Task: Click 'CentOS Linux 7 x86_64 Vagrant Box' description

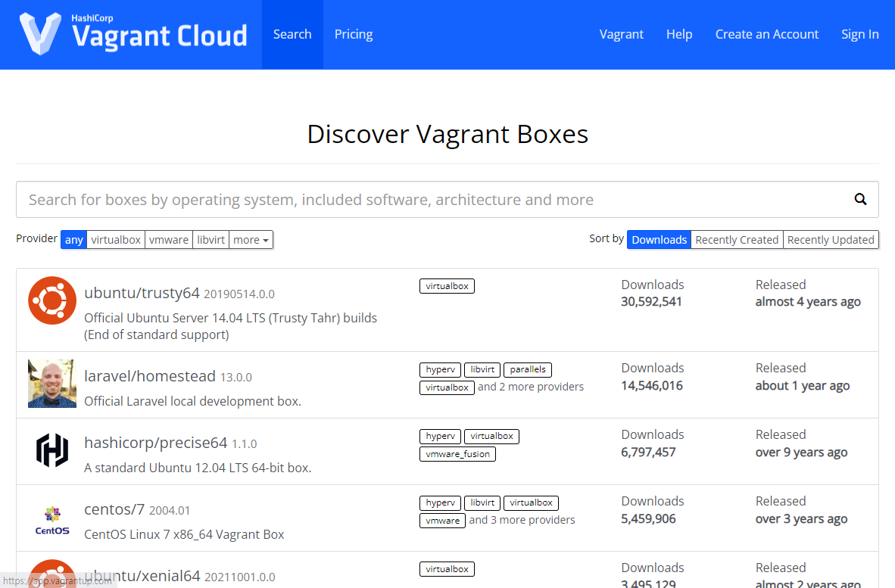Action: pyautogui.click(x=184, y=534)
